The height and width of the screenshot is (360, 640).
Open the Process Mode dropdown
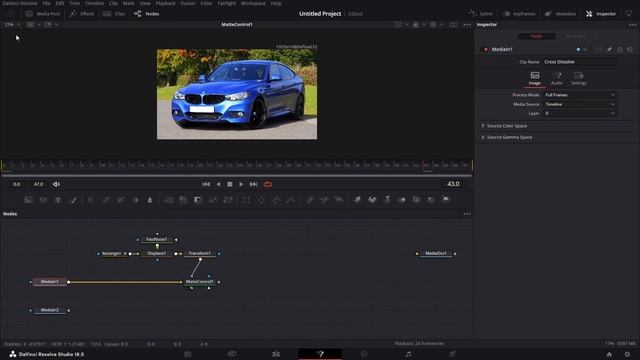pyautogui.click(x=580, y=95)
